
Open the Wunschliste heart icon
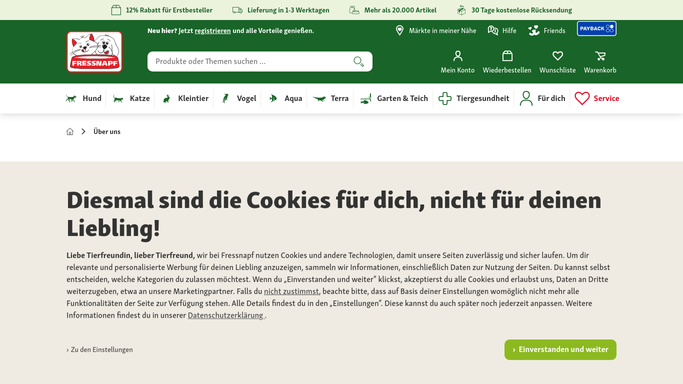click(x=558, y=56)
